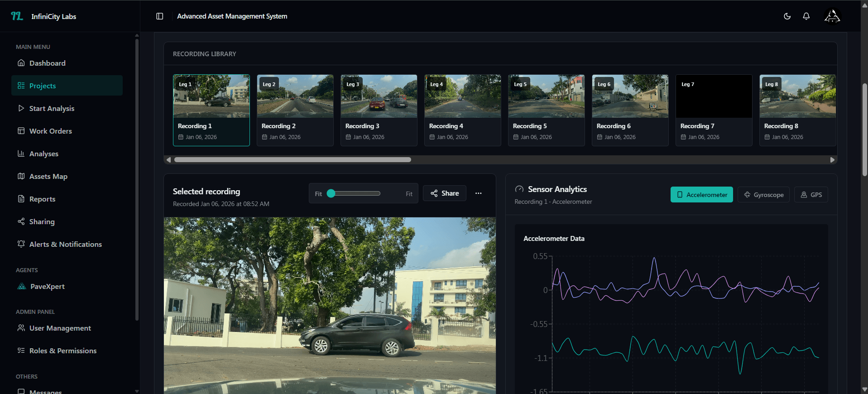Select the Recording 2 thumbnail
This screenshot has width=868, height=394.
point(295,96)
